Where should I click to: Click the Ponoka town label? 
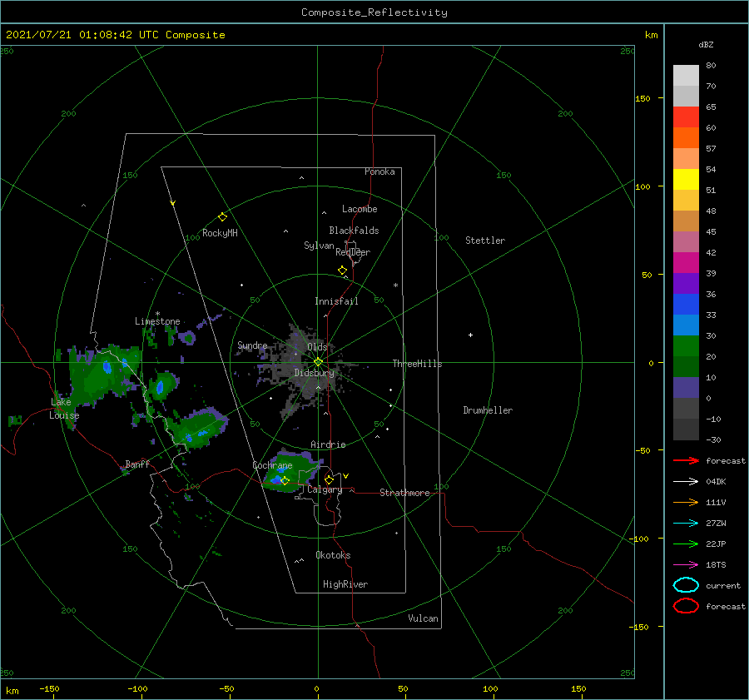point(379,171)
